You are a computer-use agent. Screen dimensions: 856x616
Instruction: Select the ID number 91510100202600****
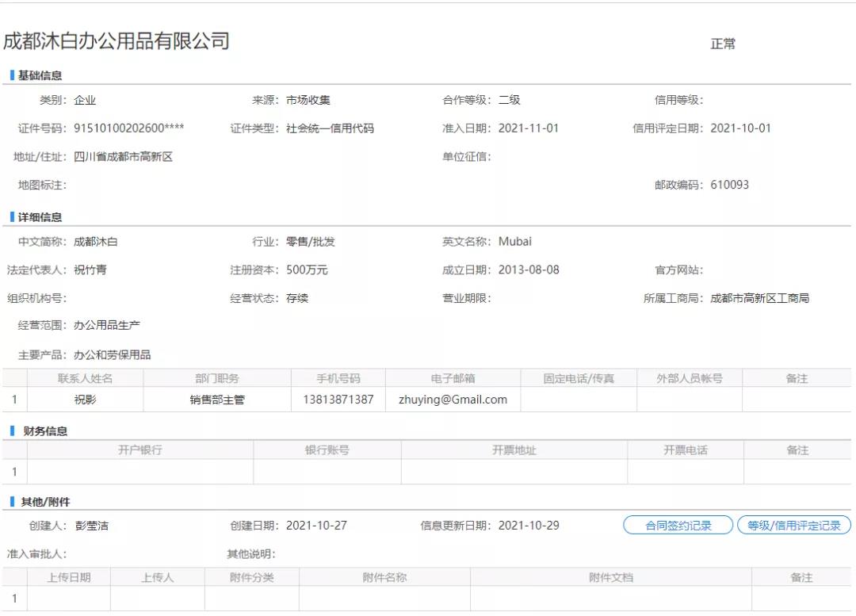point(129,128)
